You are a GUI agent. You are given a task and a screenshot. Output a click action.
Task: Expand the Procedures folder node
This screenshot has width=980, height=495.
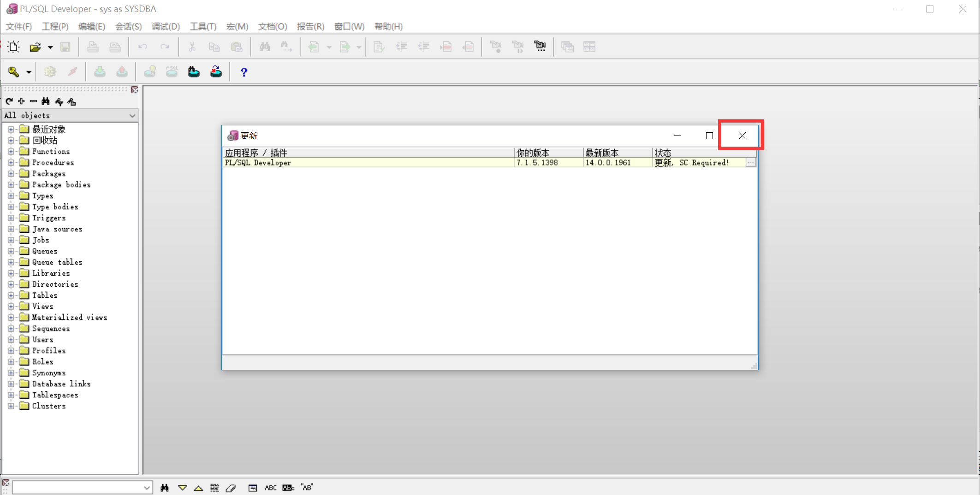pos(11,163)
